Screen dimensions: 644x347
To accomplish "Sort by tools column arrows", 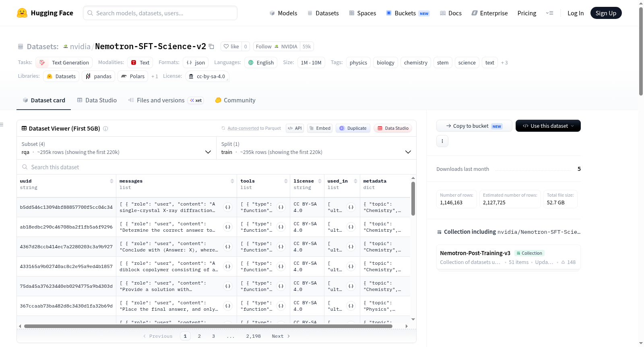I will tap(286, 181).
